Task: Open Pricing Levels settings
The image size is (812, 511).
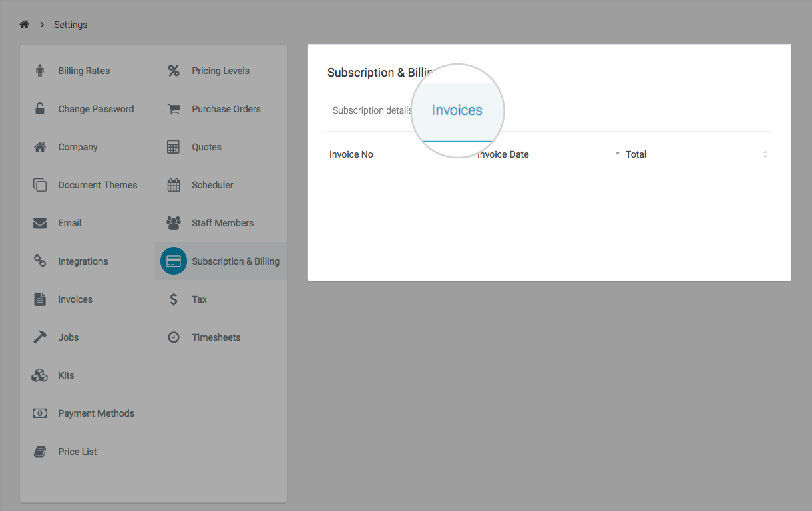Action: click(220, 71)
